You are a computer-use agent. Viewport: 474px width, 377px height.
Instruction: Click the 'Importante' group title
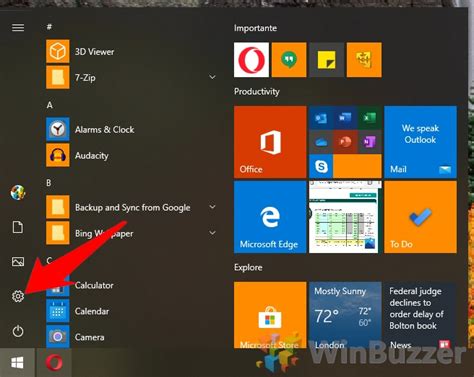(x=255, y=28)
